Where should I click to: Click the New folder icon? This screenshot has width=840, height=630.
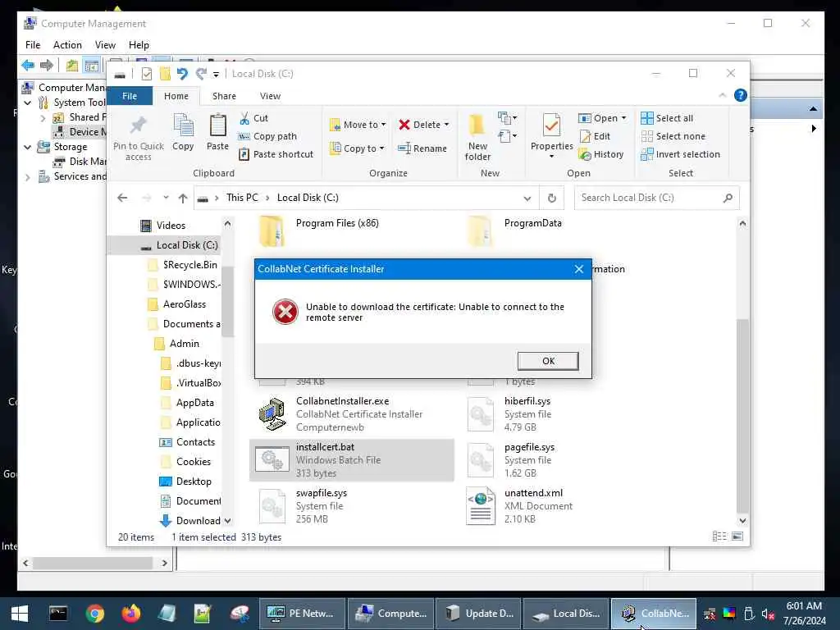pos(477,126)
